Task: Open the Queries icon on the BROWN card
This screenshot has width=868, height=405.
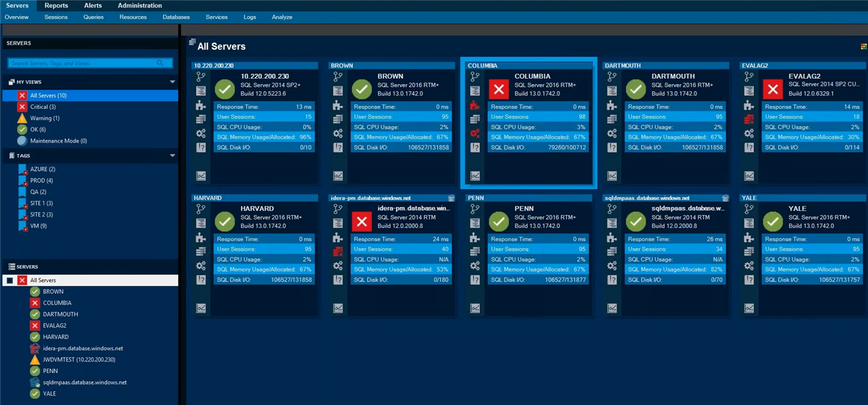Action: 337,91
